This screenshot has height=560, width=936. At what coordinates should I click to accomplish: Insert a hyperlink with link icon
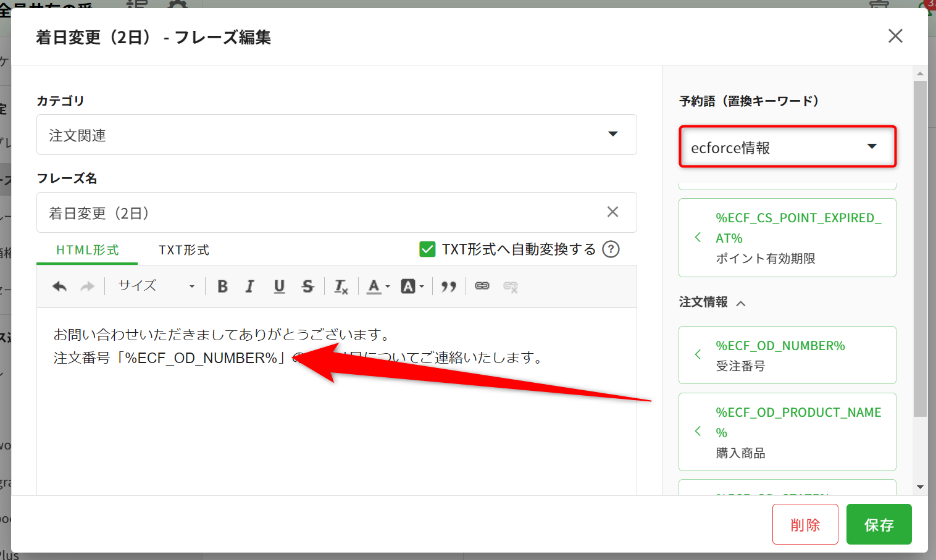coord(482,286)
